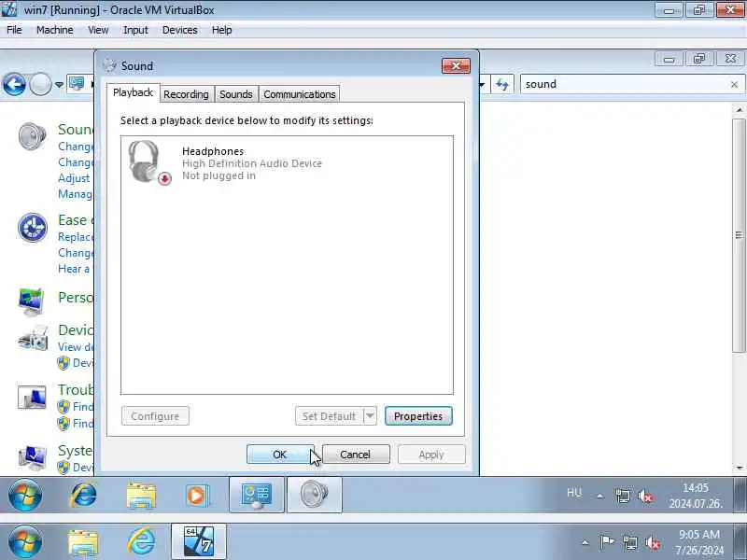Refresh the Control Panel window
The height and width of the screenshot is (560, 747).
(x=501, y=85)
